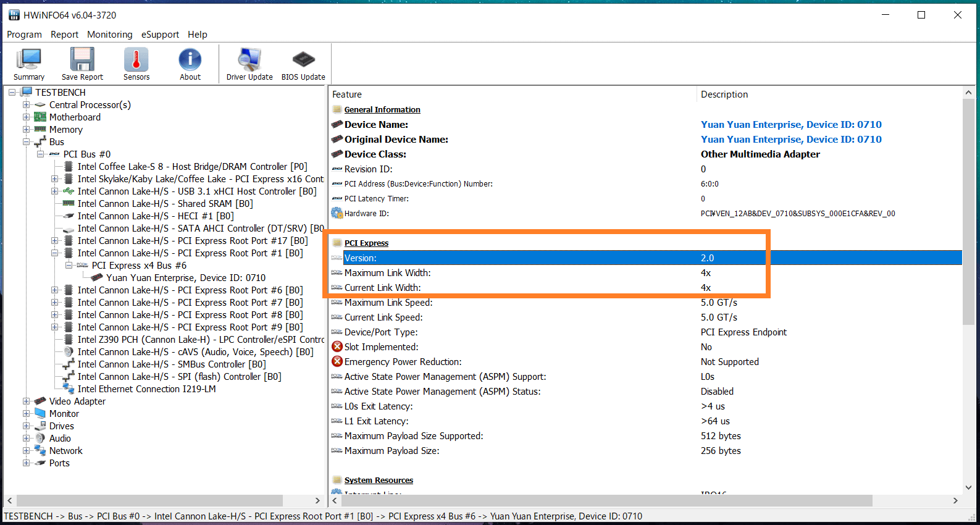Viewport: 980px width, 525px height.
Task: Click the Intel Ethernet Connection network icon
Action: click(69, 388)
